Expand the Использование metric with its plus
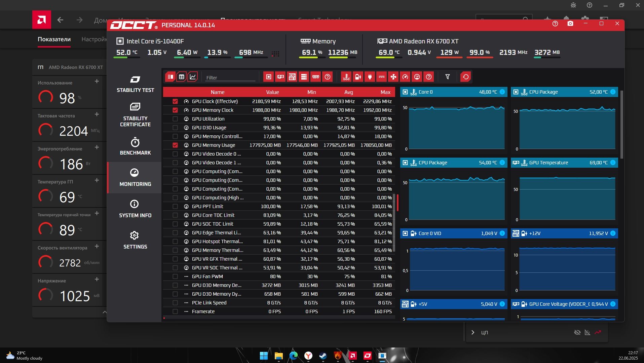644x363 pixels. [97, 81]
